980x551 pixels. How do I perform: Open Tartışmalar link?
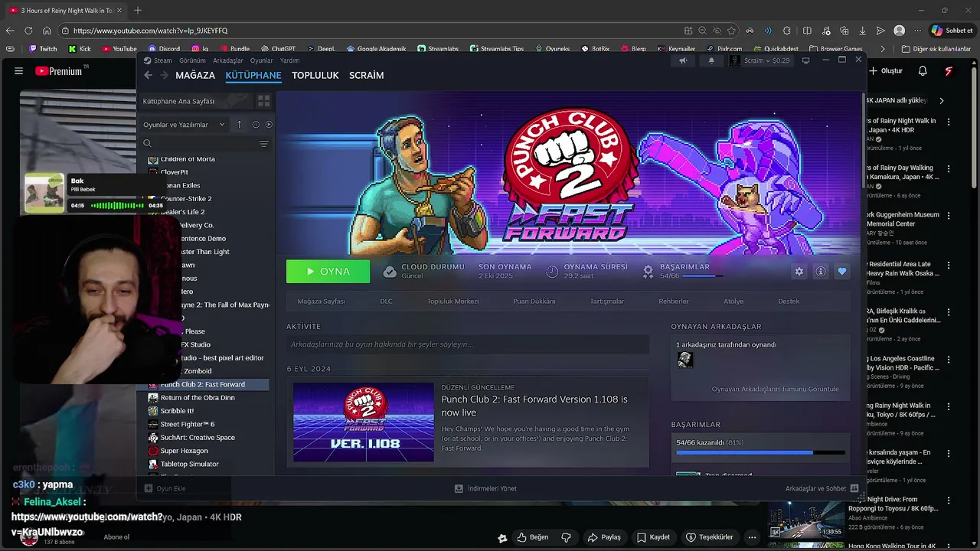click(x=607, y=301)
